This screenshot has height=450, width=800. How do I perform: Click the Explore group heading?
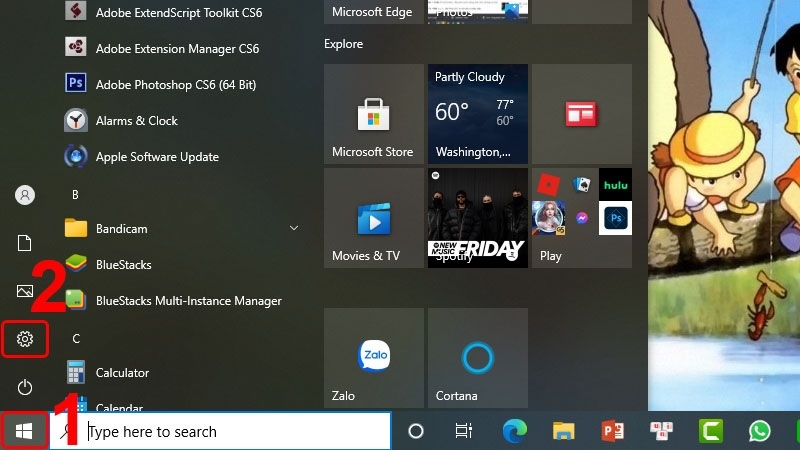tap(343, 44)
